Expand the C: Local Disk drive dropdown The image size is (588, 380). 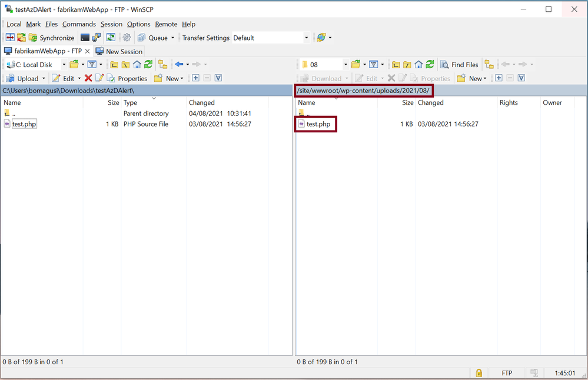pos(64,65)
